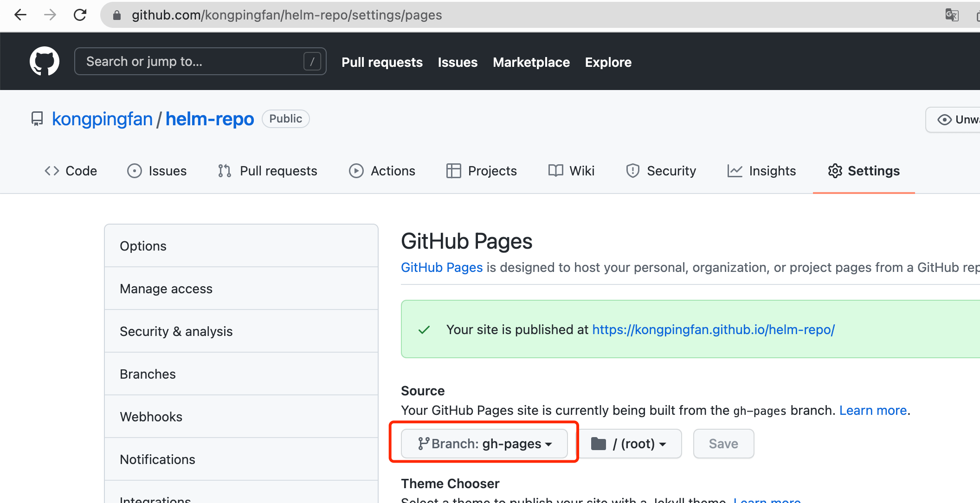This screenshot has height=503, width=980.
Task: Open the Manage access settings section
Action: 241,289
